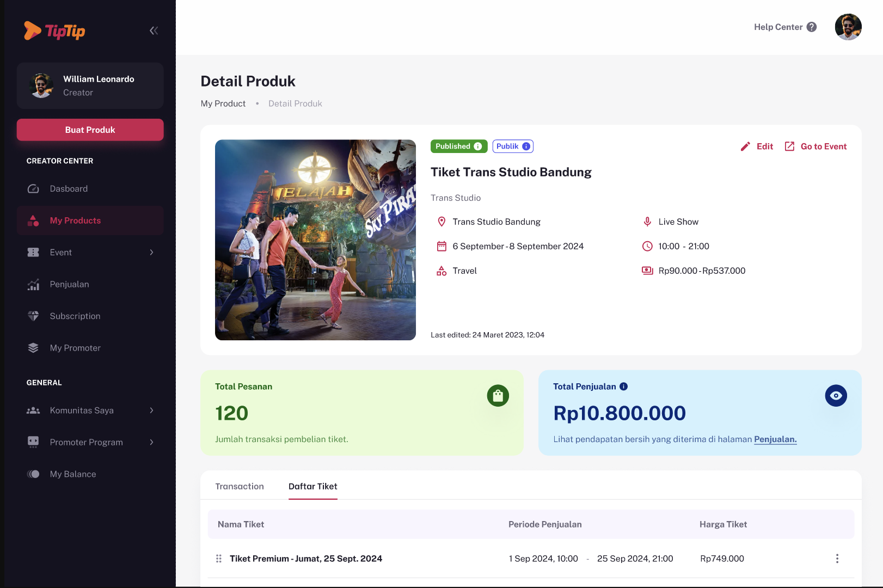Click the Tiket Trans Studio Bandung title

coord(511,172)
